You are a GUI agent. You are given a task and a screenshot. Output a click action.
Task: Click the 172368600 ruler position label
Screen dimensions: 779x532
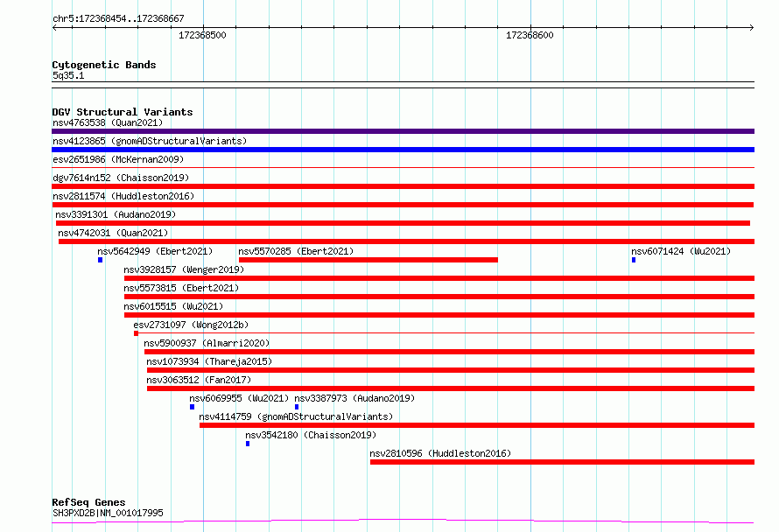(530, 35)
